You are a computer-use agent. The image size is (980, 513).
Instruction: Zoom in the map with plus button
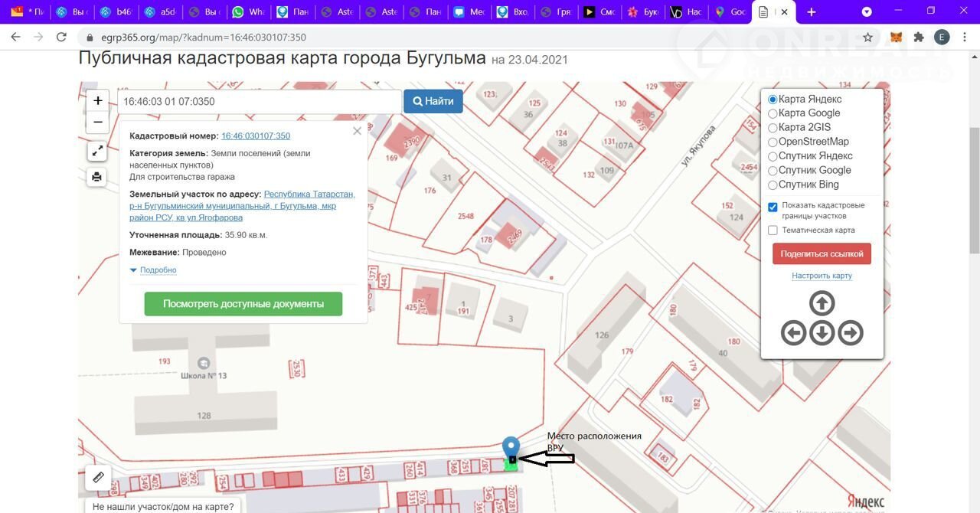pyautogui.click(x=98, y=101)
